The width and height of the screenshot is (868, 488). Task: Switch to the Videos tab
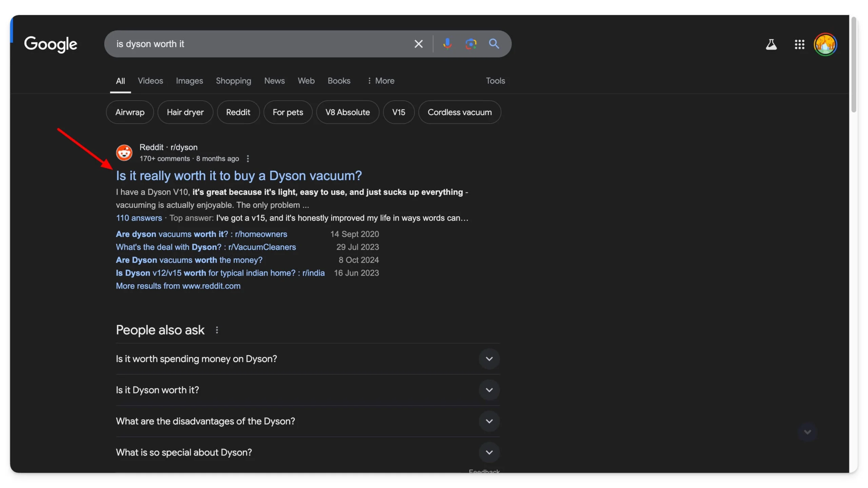pyautogui.click(x=150, y=81)
